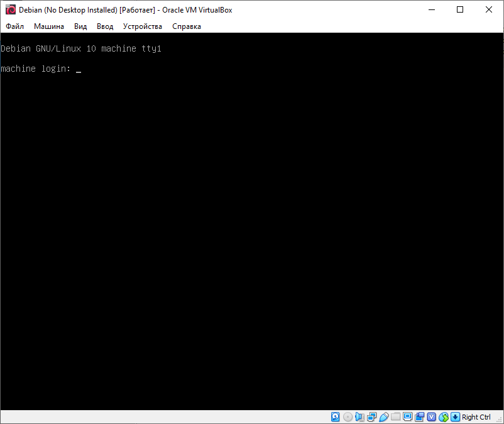Open the Ввод menu

(105, 26)
